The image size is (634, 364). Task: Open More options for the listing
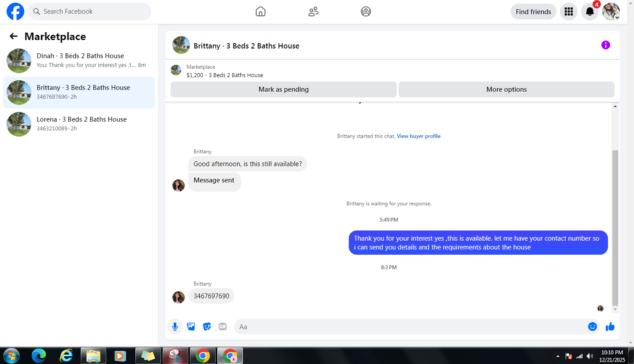[507, 89]
